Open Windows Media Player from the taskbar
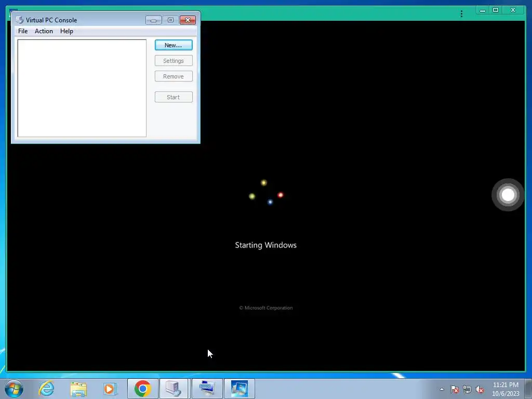The width and height of the screenshot is (532, 399). point(110,389)
